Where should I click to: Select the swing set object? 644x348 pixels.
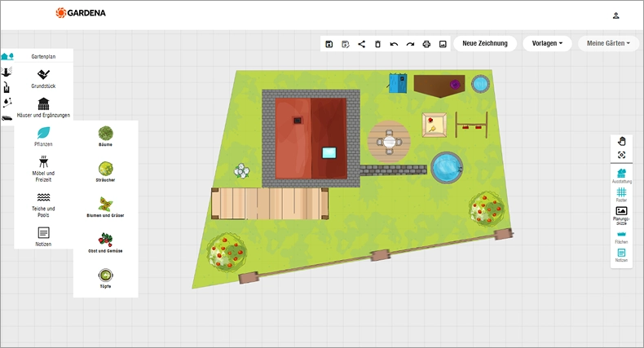[471, 126]
